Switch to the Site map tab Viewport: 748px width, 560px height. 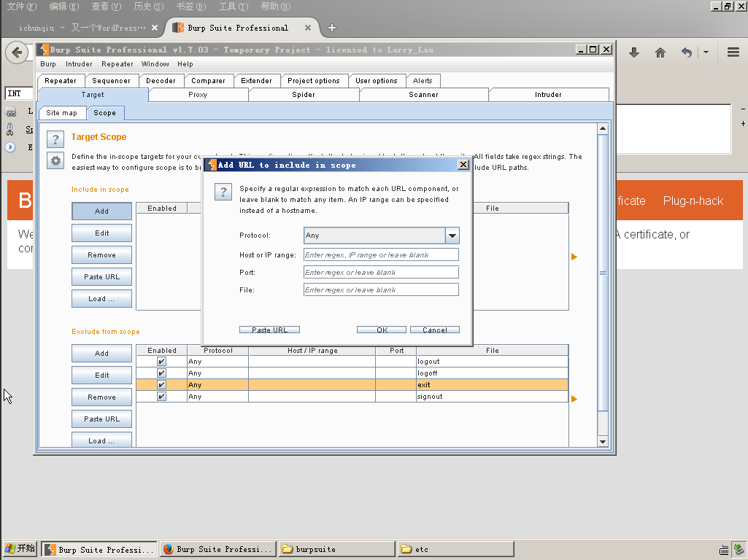[x=61, y=113]
